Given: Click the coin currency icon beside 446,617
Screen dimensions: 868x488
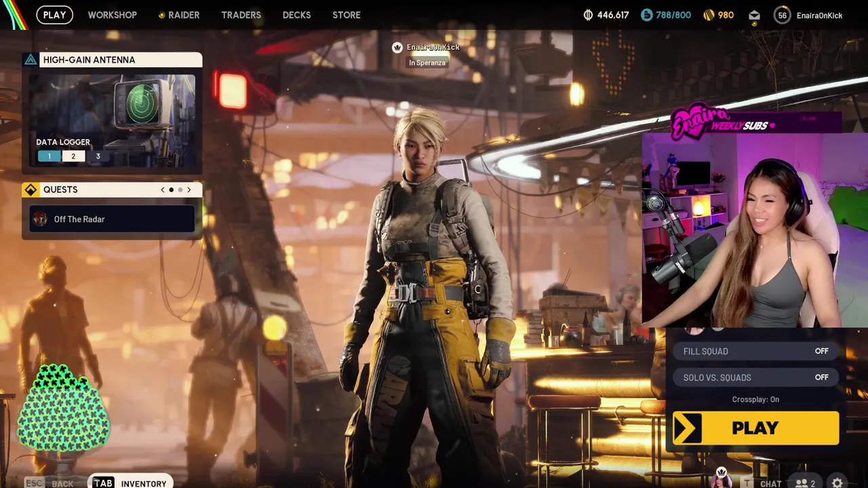Looking at the screenshot, I should (x=588, y=15).
